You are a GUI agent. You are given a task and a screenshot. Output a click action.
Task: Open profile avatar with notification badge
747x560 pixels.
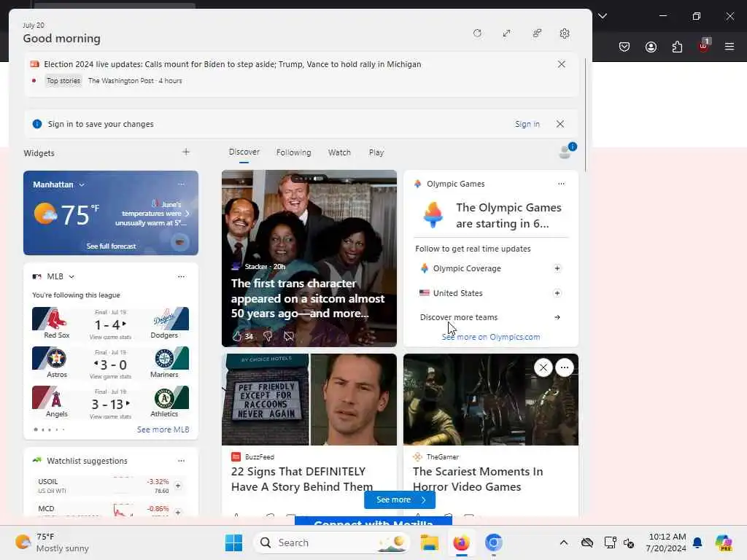[567, 151]
